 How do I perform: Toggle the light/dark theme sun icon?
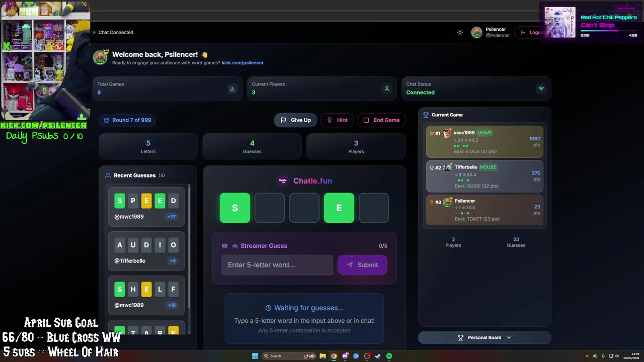(460, 32)
